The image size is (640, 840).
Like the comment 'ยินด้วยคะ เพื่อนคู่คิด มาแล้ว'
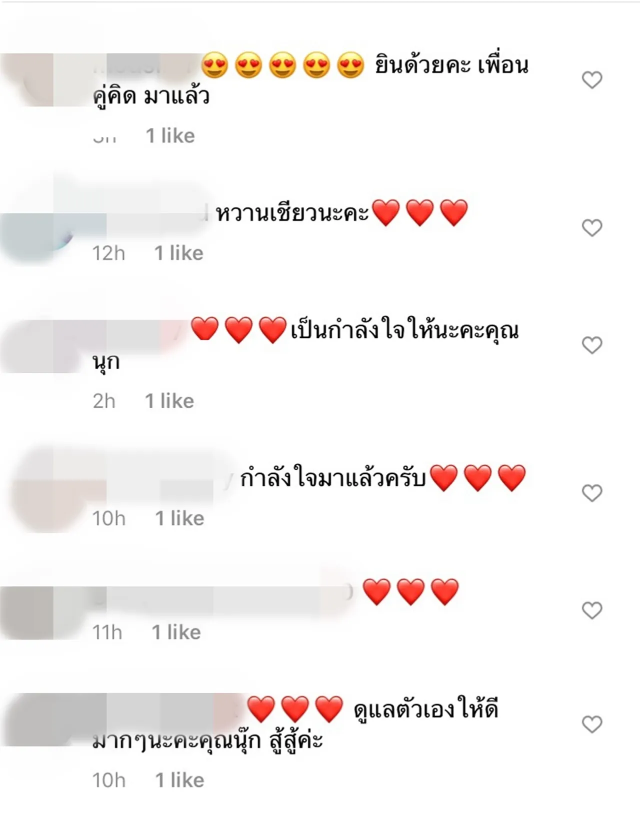click(x=592, y=80)
